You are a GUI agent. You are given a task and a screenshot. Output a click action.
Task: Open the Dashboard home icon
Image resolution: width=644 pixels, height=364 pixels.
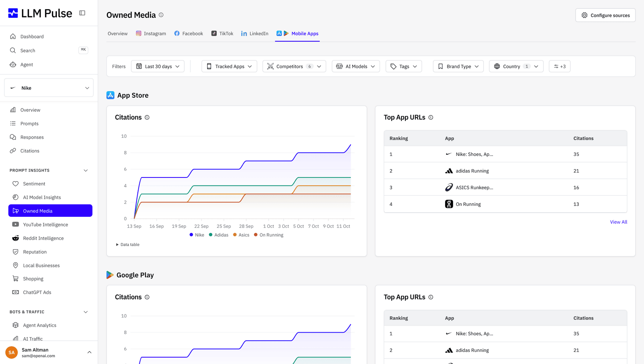click(13, 36)
